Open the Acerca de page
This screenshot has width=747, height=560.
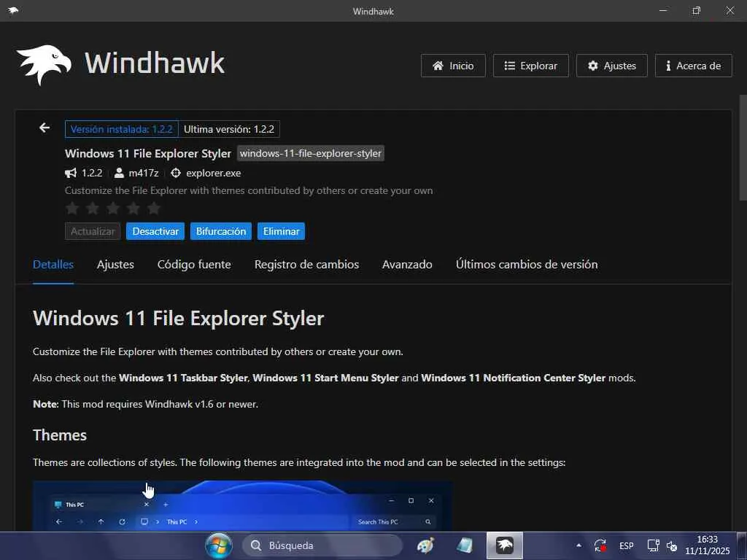pos(693,66)
